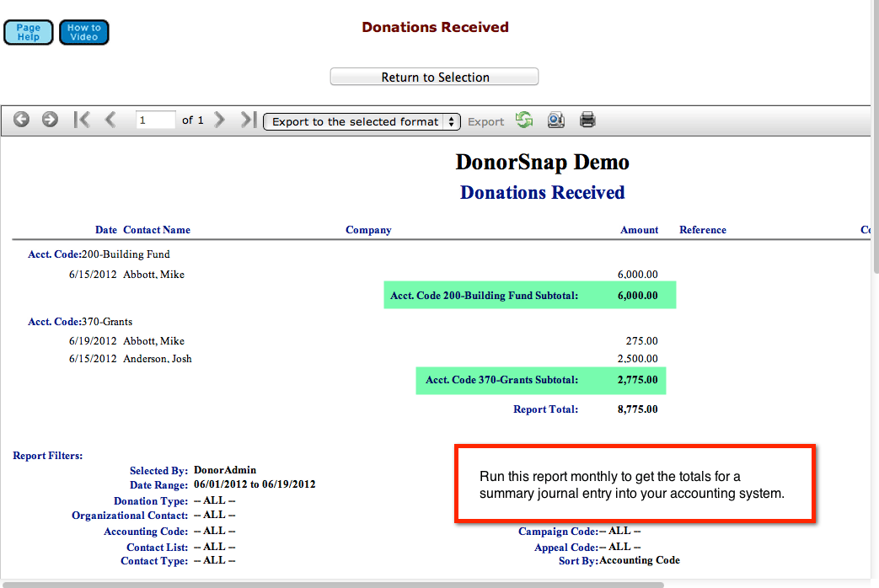The width and height of the screenshot is (879, 588).
Task: Click 370-Grants Subtotal highlighted label
Action: [x=501, y=380]
